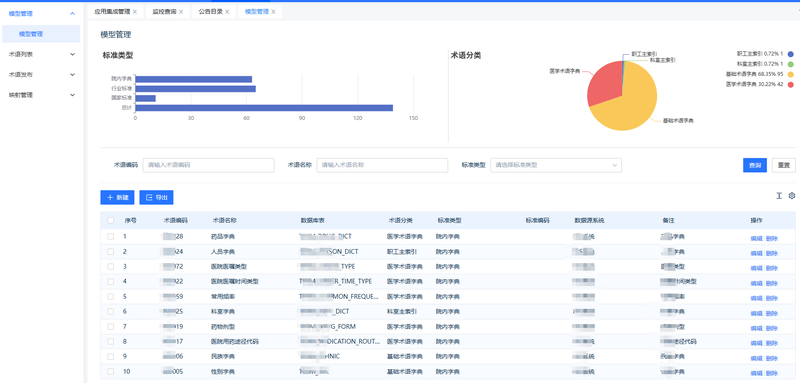Screen dimensions: 800x383
Task: Edit the 常用频率 row
Action: [x=756, y=298]
